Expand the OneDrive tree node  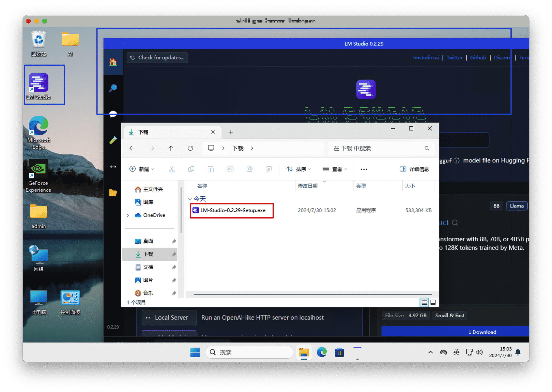[128, 215]
